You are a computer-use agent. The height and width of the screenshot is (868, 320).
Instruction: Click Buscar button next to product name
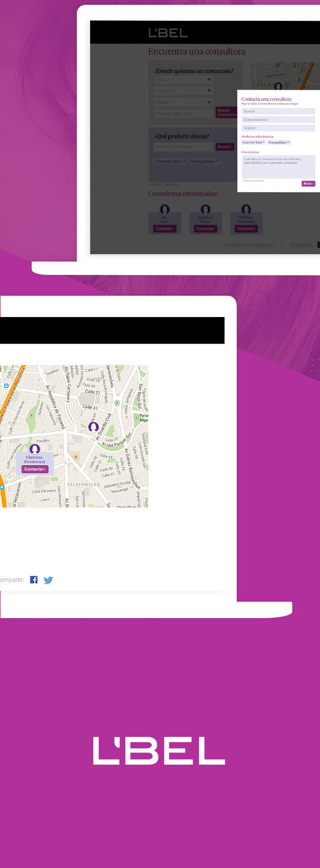coord(225,147)
